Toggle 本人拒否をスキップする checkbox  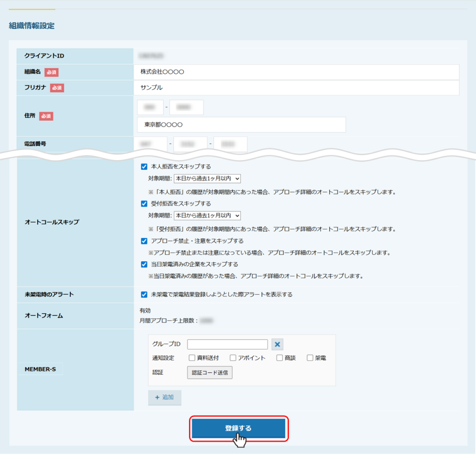(144, 167)
